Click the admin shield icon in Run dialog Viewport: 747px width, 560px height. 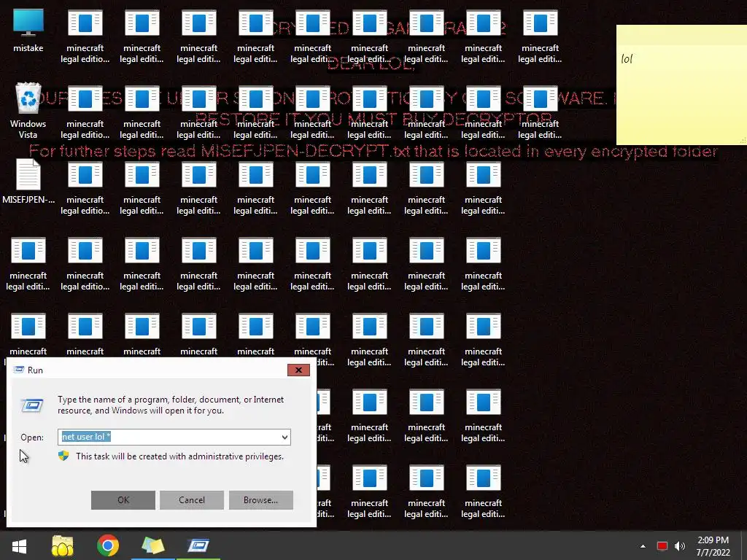tap(63, 456)
